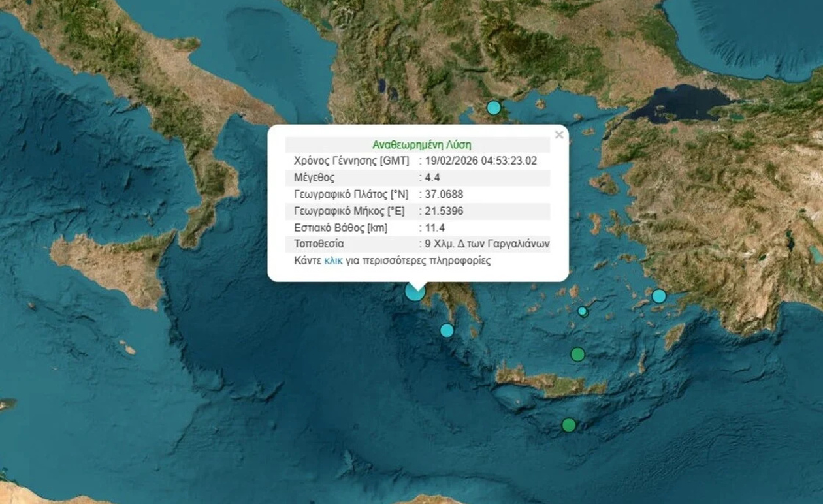This screenshot has width=823, height=504.
Task: Select the small cyan marker in the Cyclades
Action: [583, 312]
